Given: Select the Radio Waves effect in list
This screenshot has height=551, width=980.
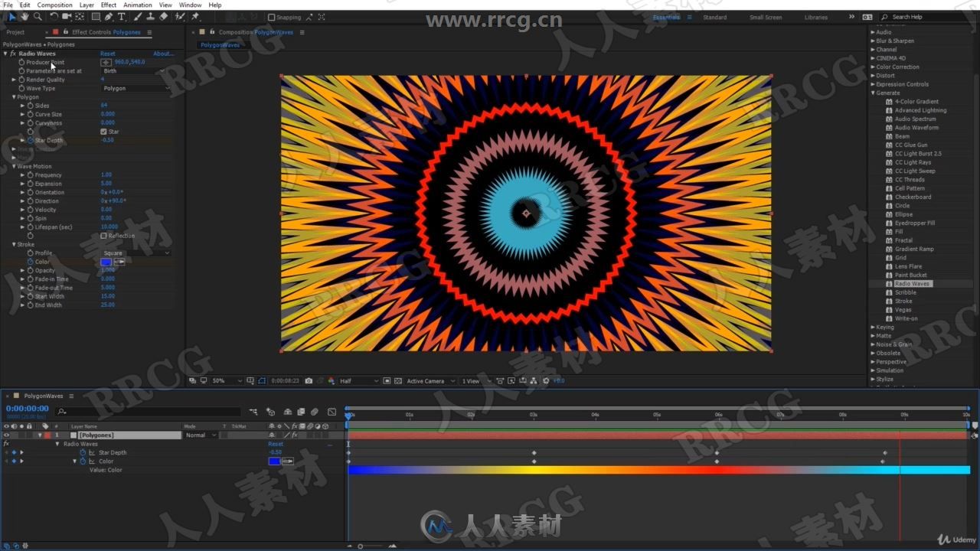Looking at the screenshot, I should point(912,284).
